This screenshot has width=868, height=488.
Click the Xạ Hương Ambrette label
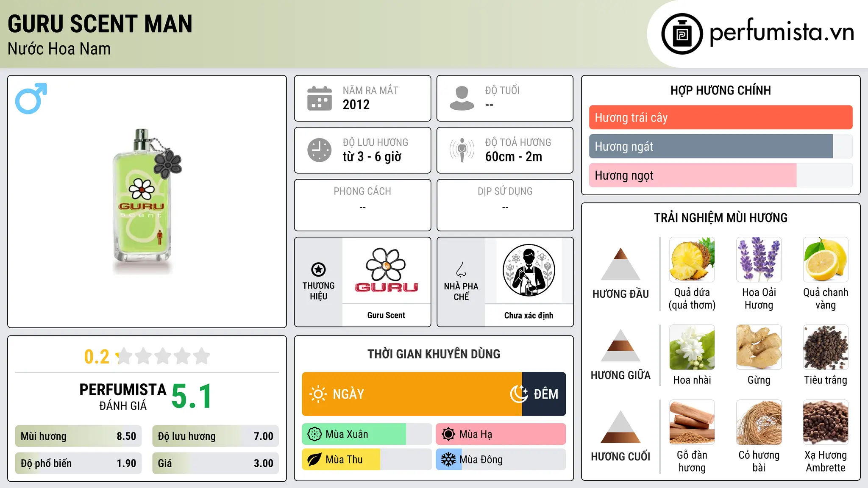pyautogui.click(x=826, y=461)
